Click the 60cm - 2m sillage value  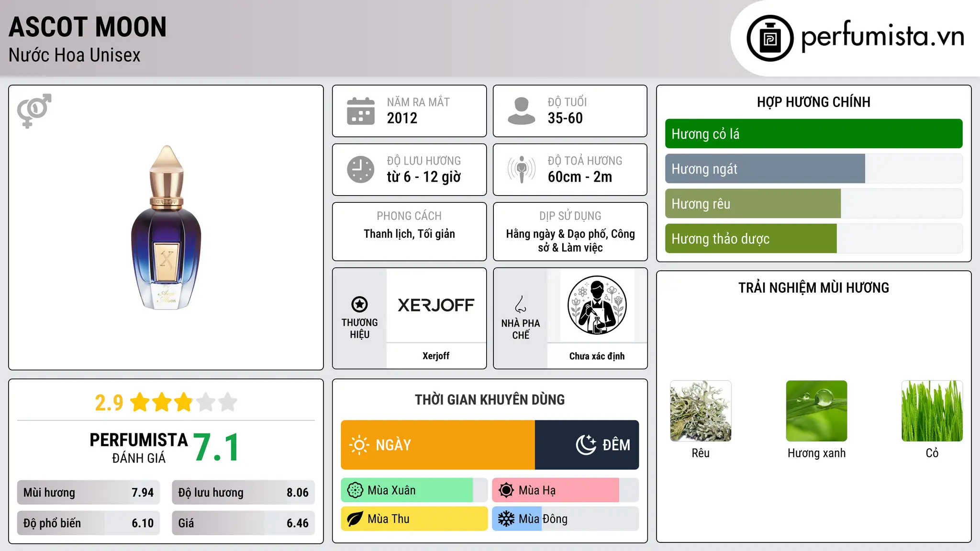(580, 177)
